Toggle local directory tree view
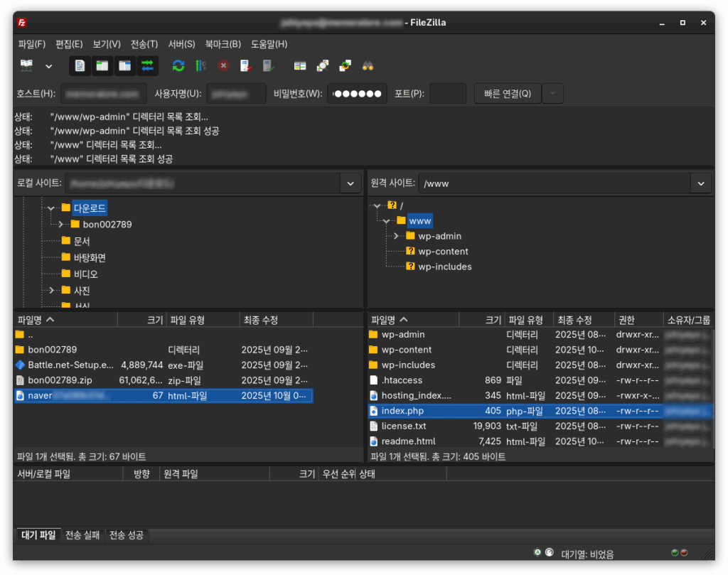 [x=102, y=65]
